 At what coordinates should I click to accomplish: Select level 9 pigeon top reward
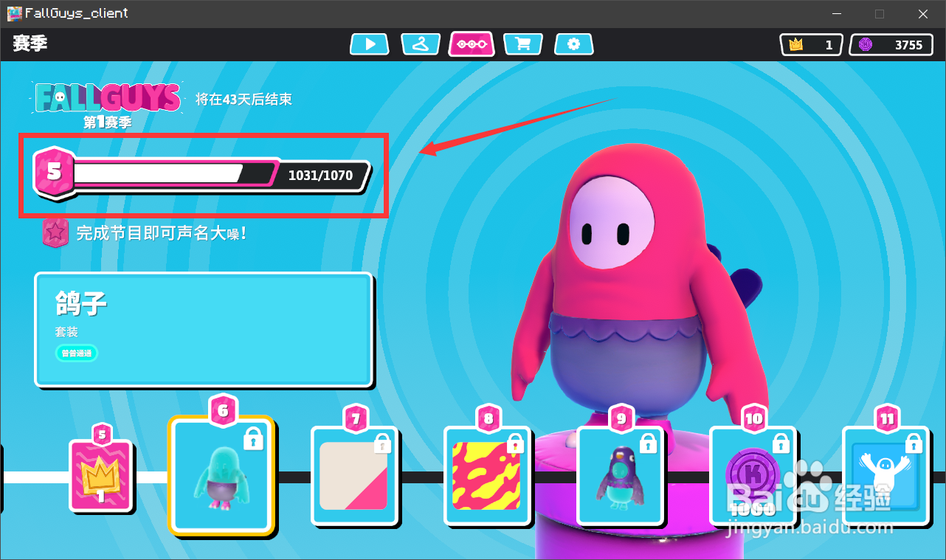pos(620,475)
